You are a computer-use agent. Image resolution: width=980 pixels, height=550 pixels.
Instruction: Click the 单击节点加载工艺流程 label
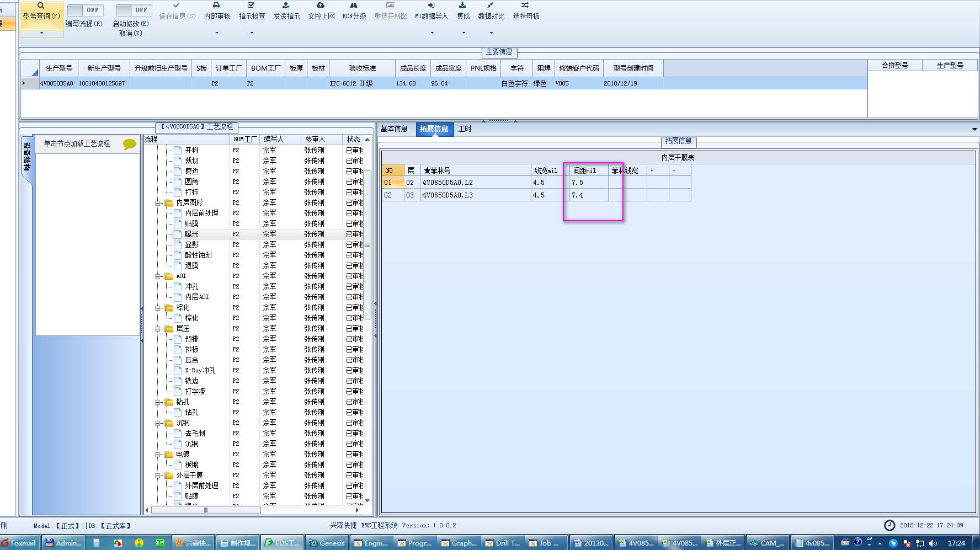pos(77,143)
